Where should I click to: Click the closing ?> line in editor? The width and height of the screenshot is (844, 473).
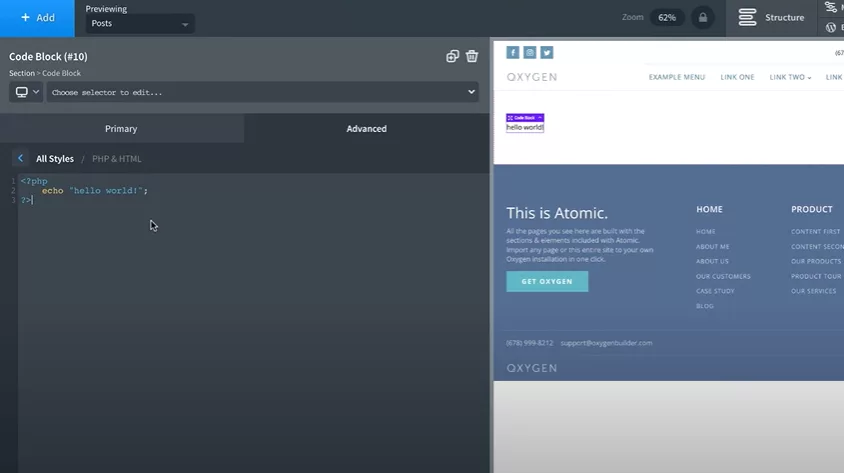click(x=26, y=200)
